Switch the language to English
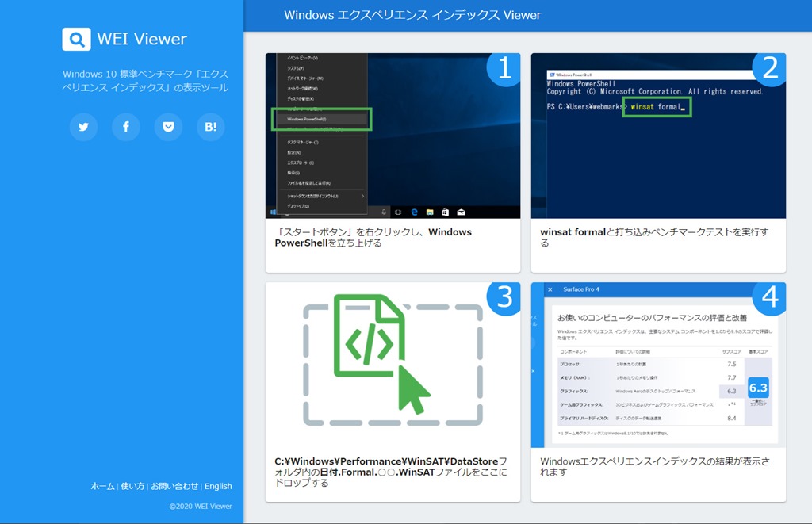Image resolution: width=812 pixels, height=524 pixels. pos(218,486)
